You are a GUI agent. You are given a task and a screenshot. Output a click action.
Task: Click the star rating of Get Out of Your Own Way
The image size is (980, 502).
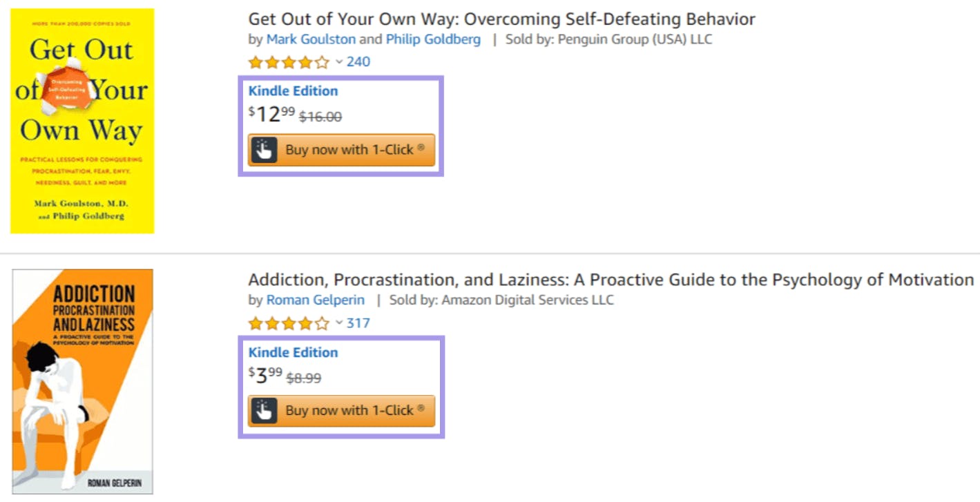click(289, 62)
